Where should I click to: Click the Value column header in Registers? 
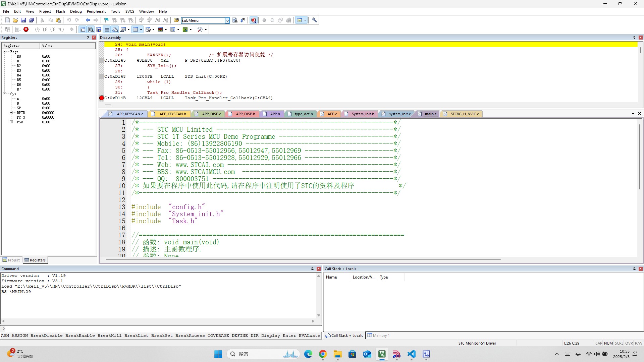[x=68, y=46]
